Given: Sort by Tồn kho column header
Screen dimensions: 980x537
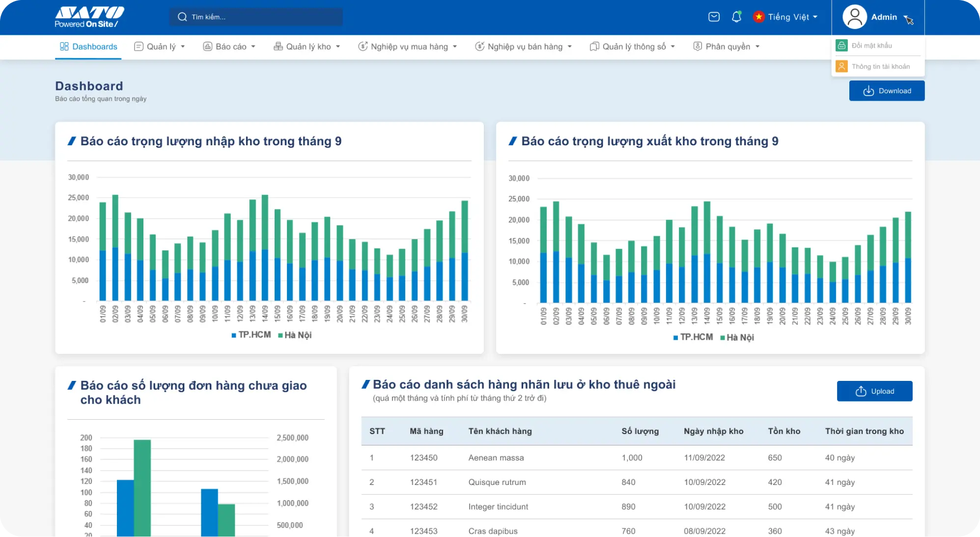Looking at the screenshot, I should (x=784, y=431).
